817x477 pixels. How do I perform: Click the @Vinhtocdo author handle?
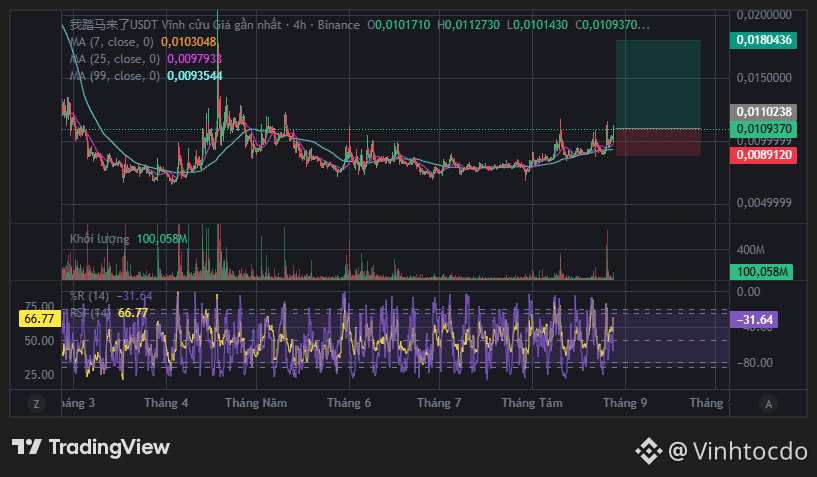[x=737, y=451]
